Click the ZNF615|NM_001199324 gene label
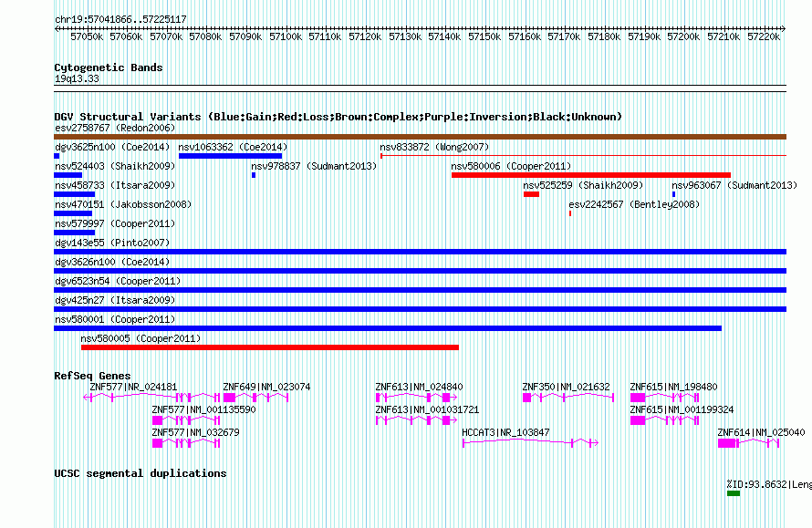The height and width of the screenshot is (528, 812). tap(682, 409)
